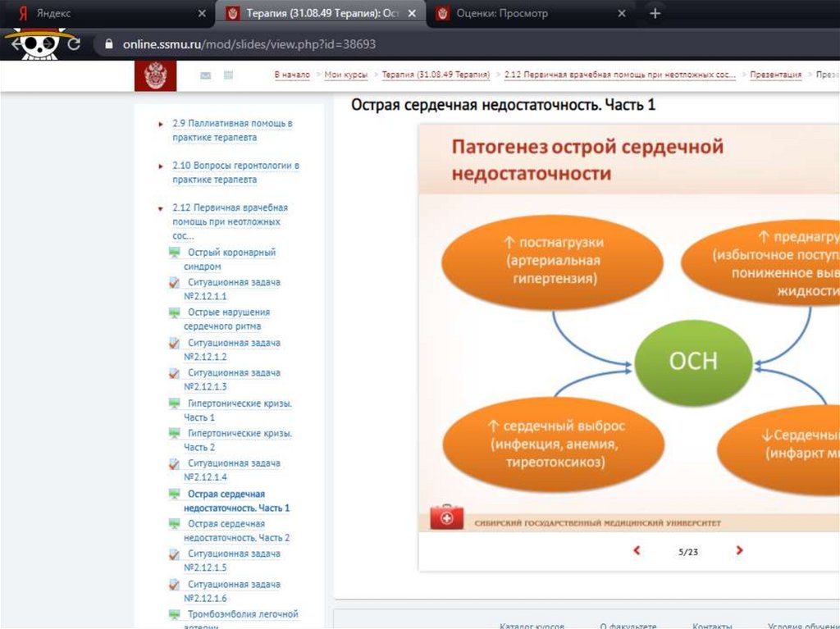Expand section 2.10 Вопросы геронтологии
Screen dimensions: 840x629
point(161,166)
